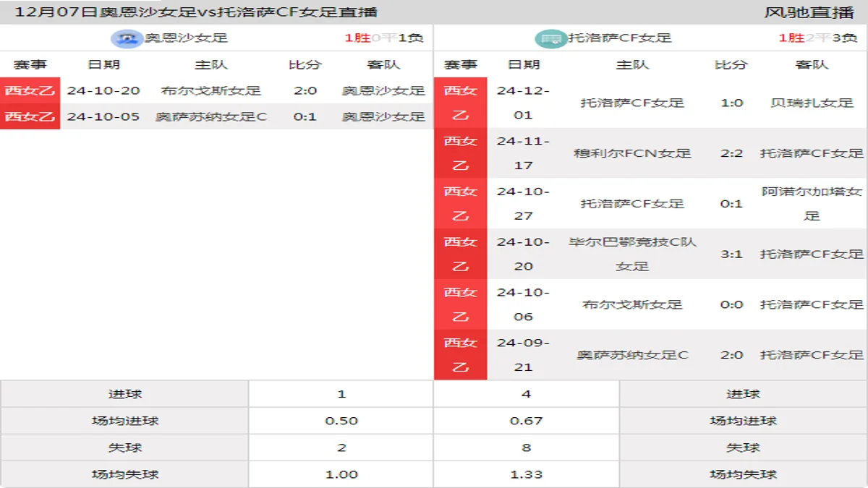The height and width of the screenshot is (488, 868).
Task: Click the 奥恩沙女足 team logo icon
Action: click(x=127, y=38)
